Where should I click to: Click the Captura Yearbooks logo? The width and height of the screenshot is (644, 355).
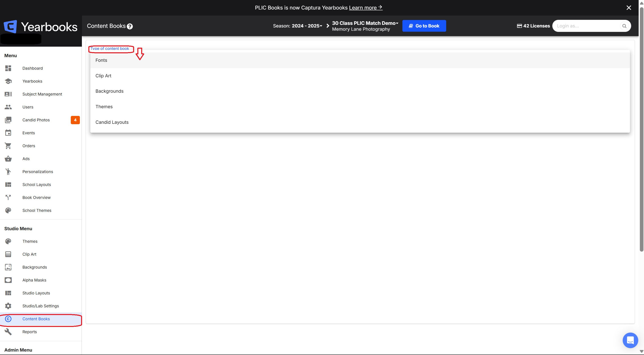41,26
